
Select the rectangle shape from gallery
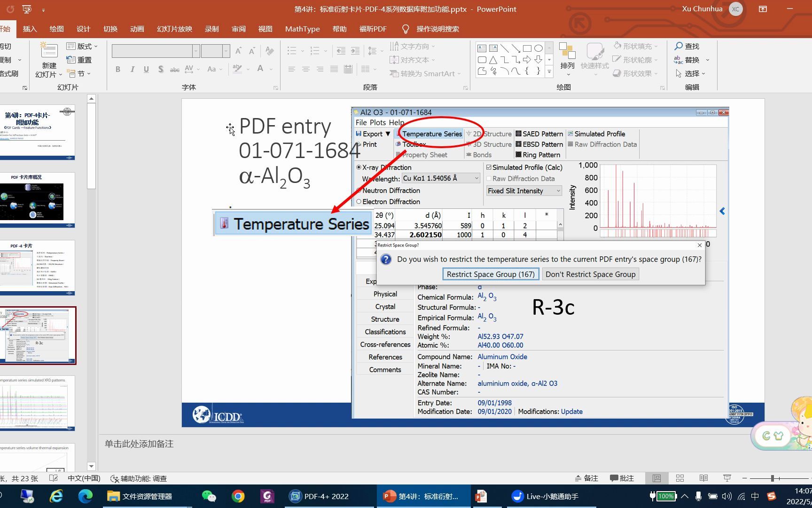click(527, 48)
